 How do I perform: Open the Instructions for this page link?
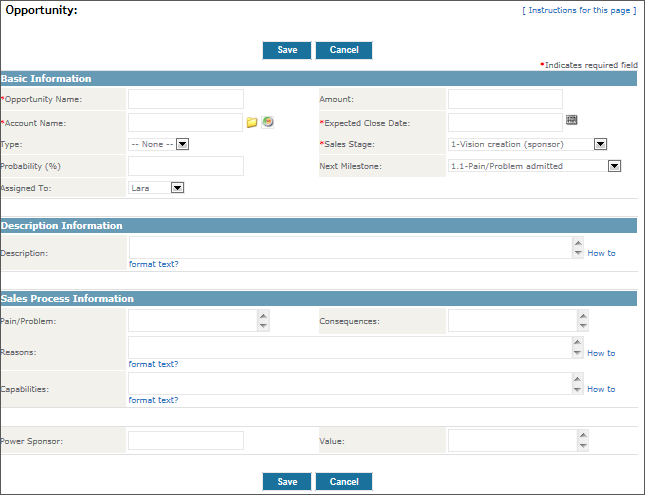click(579, 9)
